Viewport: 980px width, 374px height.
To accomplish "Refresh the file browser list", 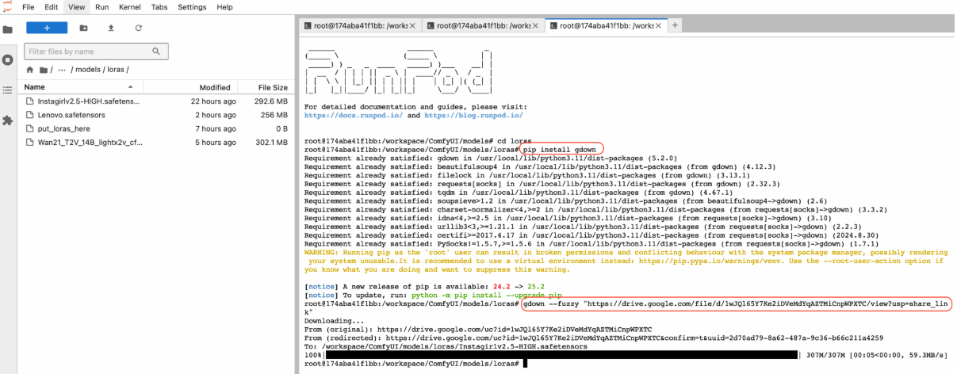I will coord(138,28).
